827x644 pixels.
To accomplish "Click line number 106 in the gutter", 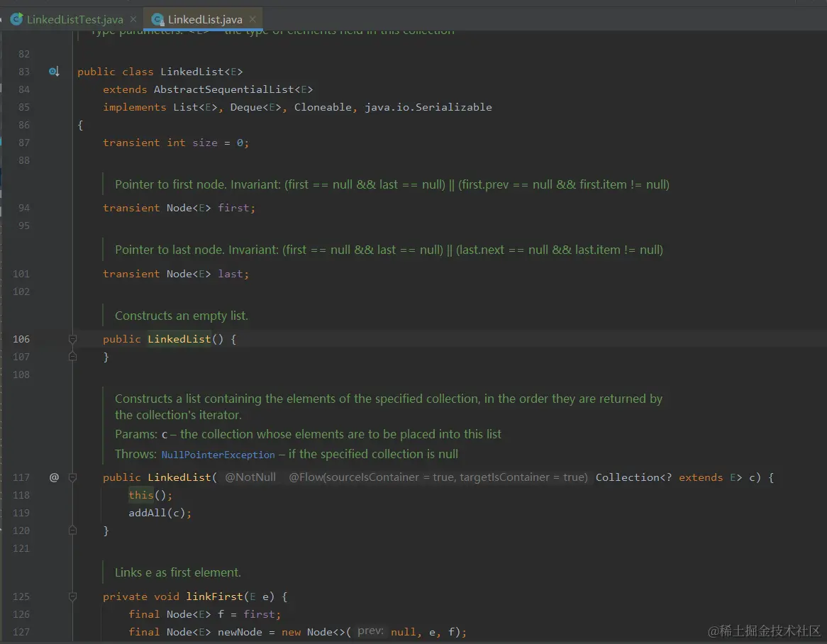I will coord(21,339).
